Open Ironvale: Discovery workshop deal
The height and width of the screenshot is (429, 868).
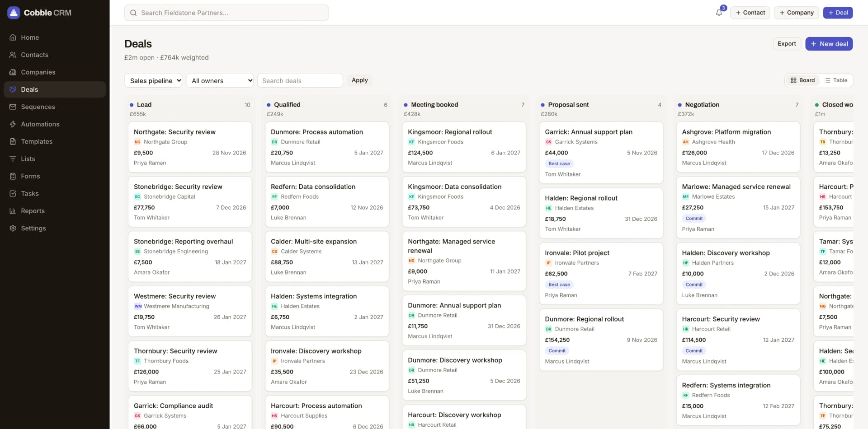coord(327,366)
